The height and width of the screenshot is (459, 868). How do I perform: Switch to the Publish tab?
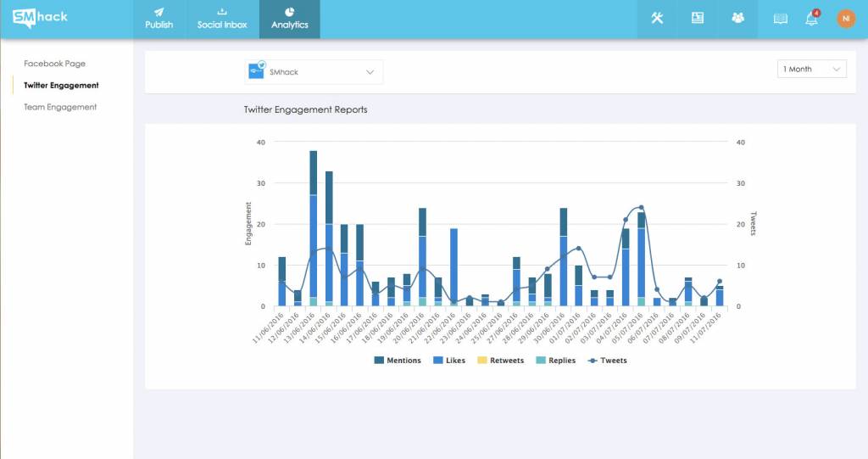[x=159, y=19]
